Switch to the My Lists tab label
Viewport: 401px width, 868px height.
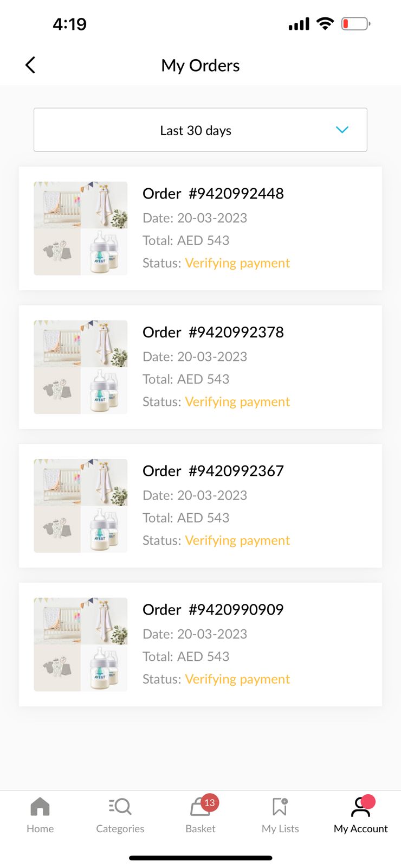point(280,829)
